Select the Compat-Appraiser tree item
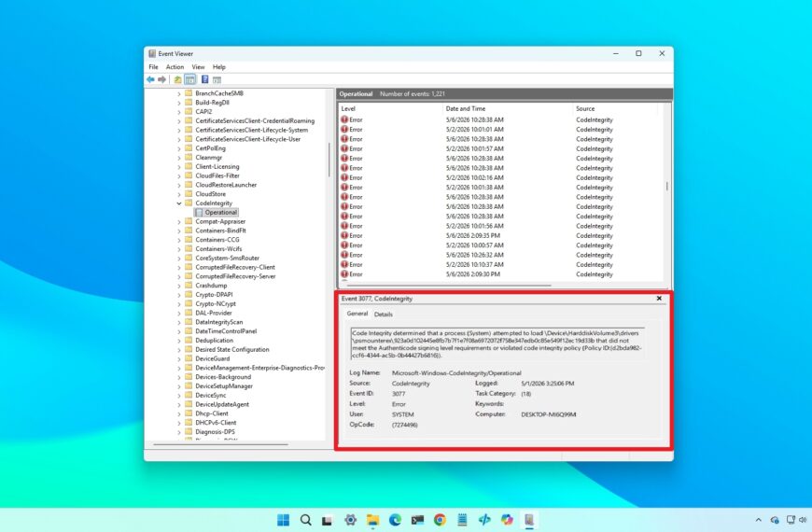 [220, 222]
